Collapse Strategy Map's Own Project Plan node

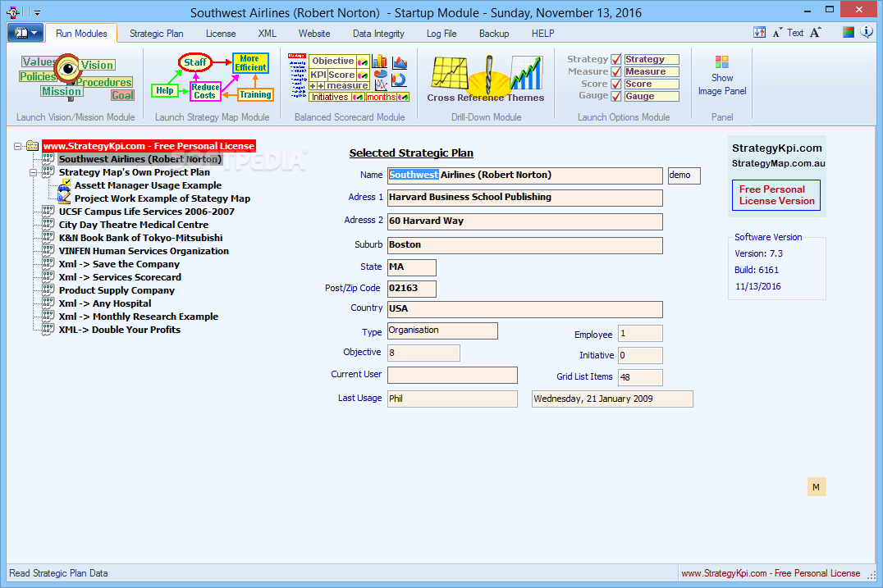(x=33, y=173)
